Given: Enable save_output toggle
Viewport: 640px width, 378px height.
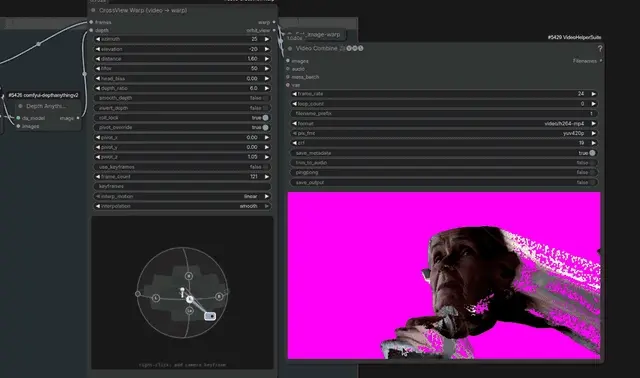Looking at the screenshot, I should point(444,182).
